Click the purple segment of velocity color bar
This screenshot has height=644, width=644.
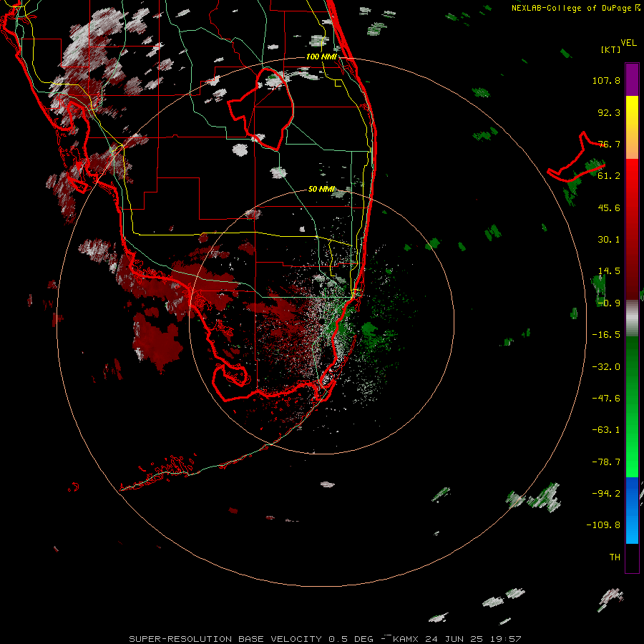click(x=632, y=79)
